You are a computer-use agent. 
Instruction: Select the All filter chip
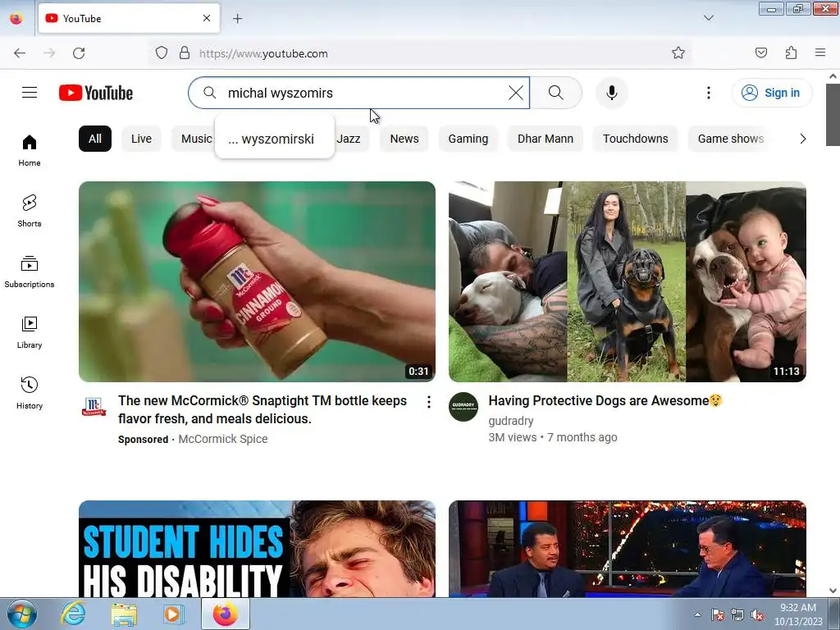coord(95,139)
